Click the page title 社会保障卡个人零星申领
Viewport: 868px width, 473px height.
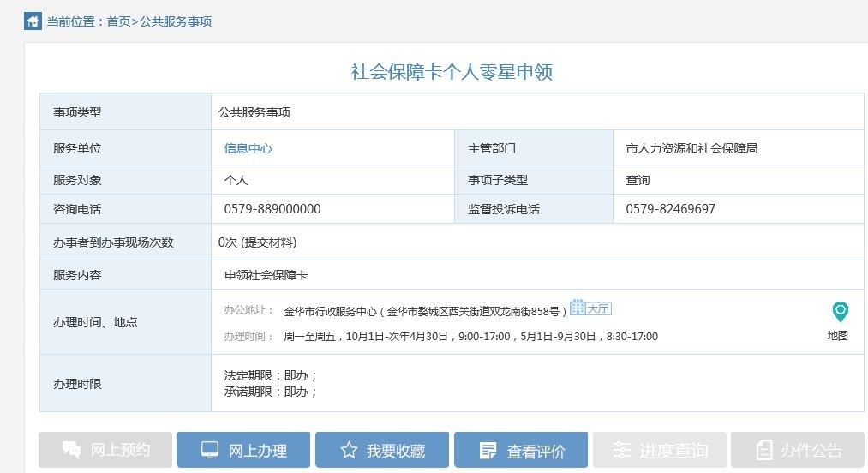(452, 71)
